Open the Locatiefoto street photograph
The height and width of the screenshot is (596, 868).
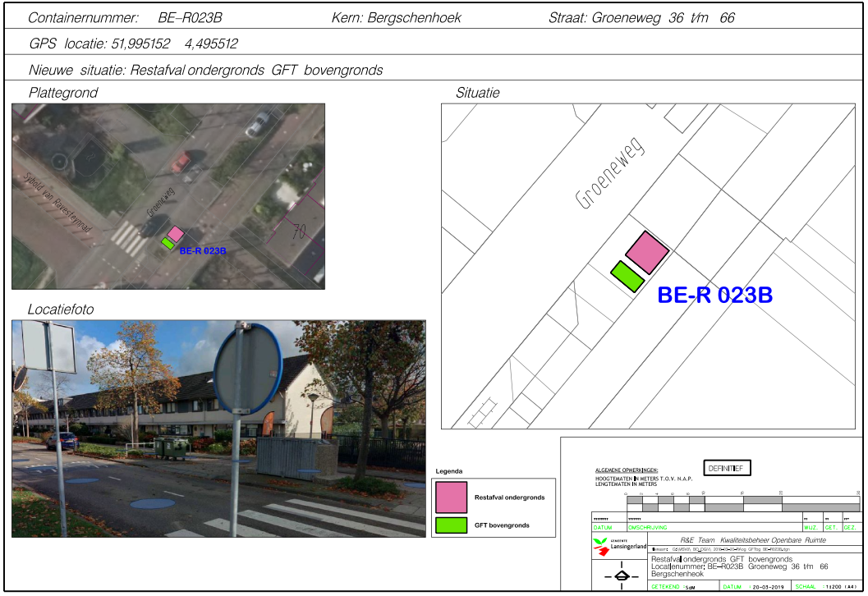(x=218, y=429)
